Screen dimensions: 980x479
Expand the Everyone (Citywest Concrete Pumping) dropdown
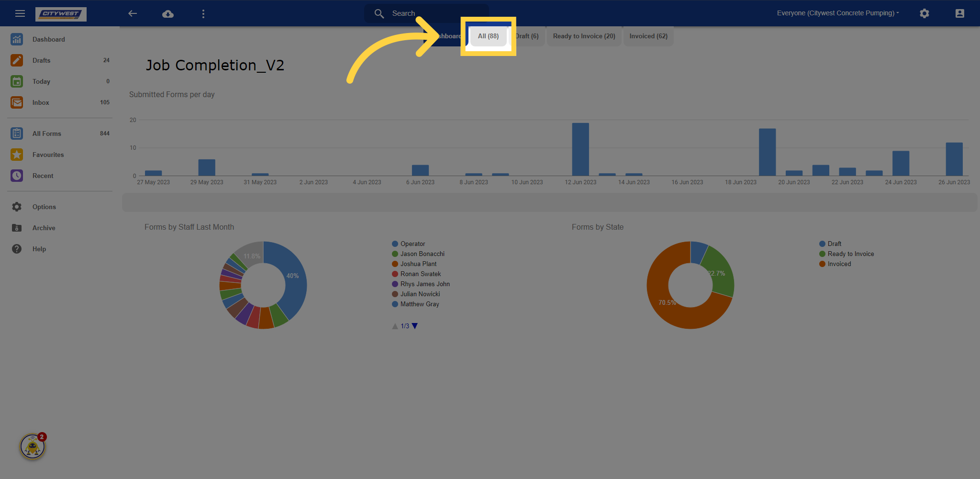tap(838, 13)
